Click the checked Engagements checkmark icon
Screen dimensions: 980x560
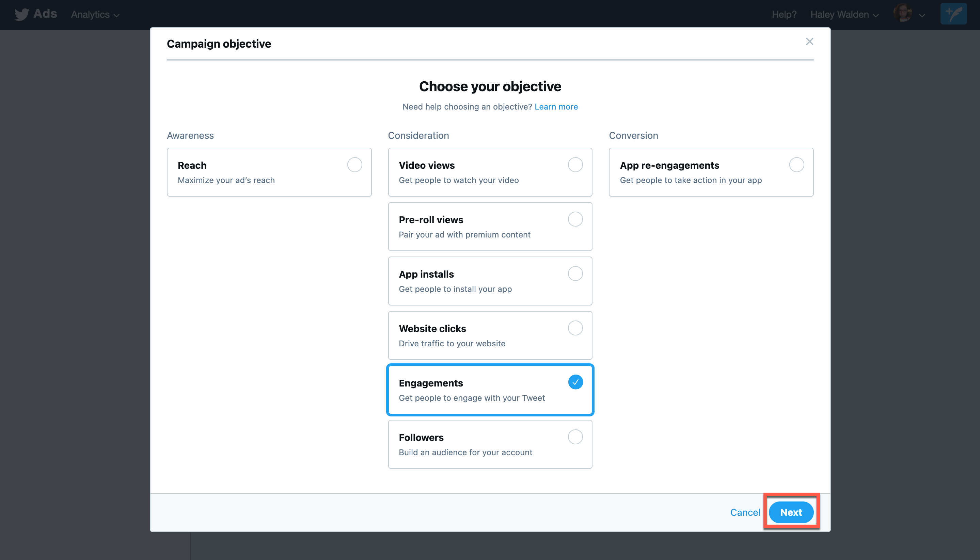(575, 382)
